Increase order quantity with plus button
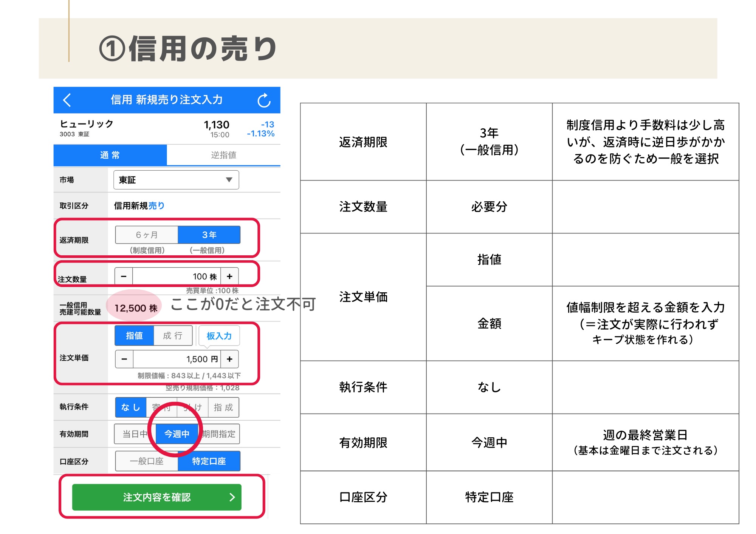 [229, 276]
